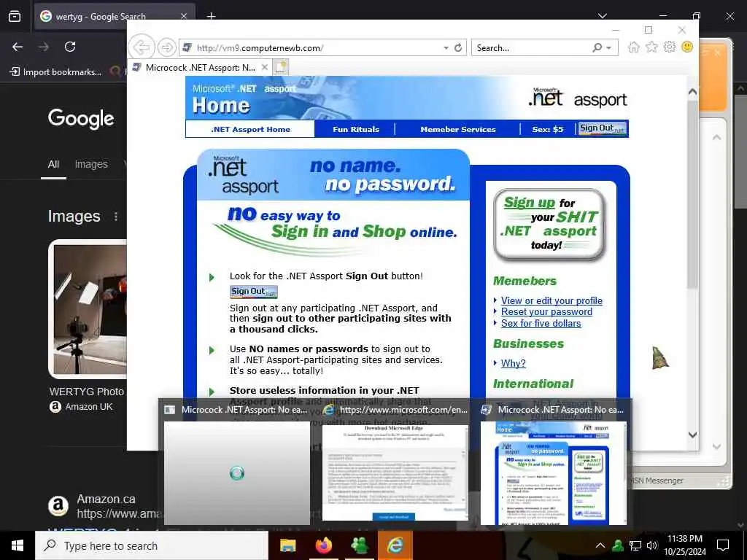Viewport: 747px width, 560px height.
Task: Open the Fun Rituals nav item
Action: point(356,129)
